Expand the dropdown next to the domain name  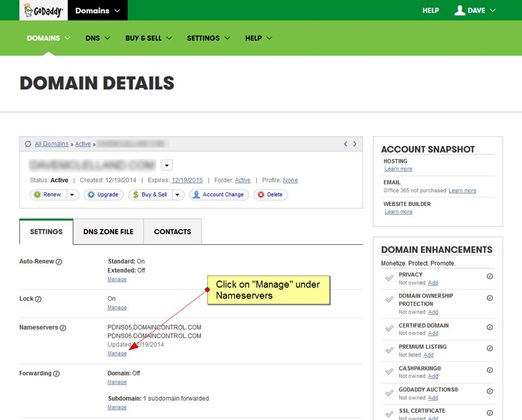(x=167, y=165)
